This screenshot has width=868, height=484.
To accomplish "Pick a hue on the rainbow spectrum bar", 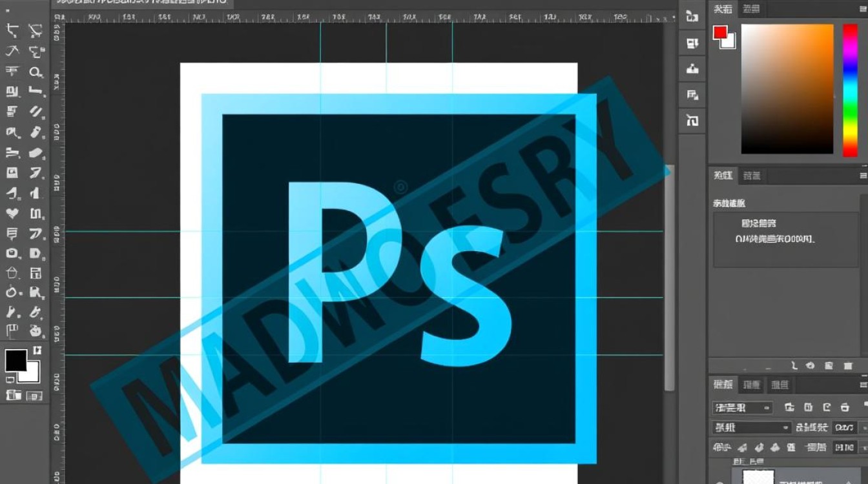I will (x=850, y=90).
